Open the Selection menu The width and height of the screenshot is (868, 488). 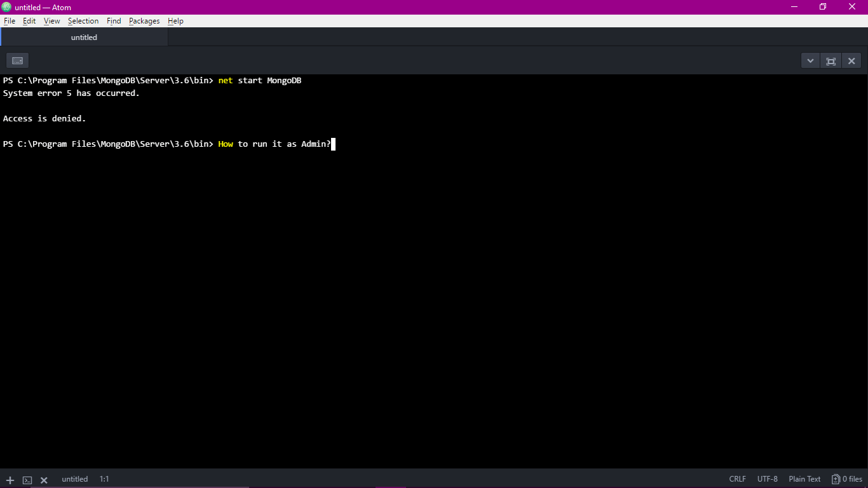pyautogui.click(x=83, y=21)
